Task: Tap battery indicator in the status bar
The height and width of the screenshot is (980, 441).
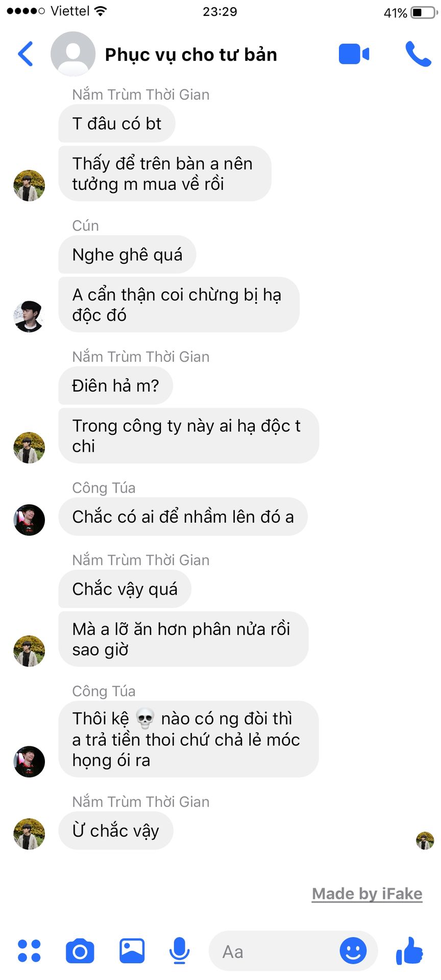Action: [x=423, y=12]
